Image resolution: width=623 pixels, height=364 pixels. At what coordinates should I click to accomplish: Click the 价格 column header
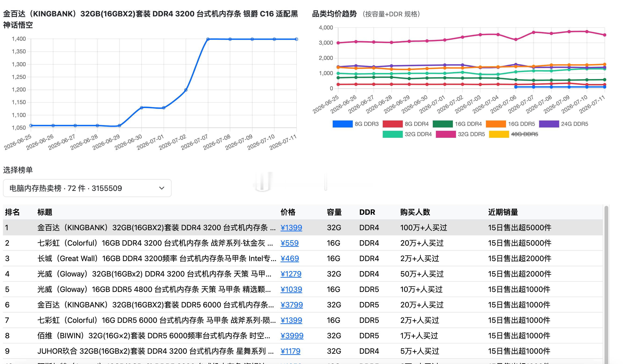tap(288, 212)
